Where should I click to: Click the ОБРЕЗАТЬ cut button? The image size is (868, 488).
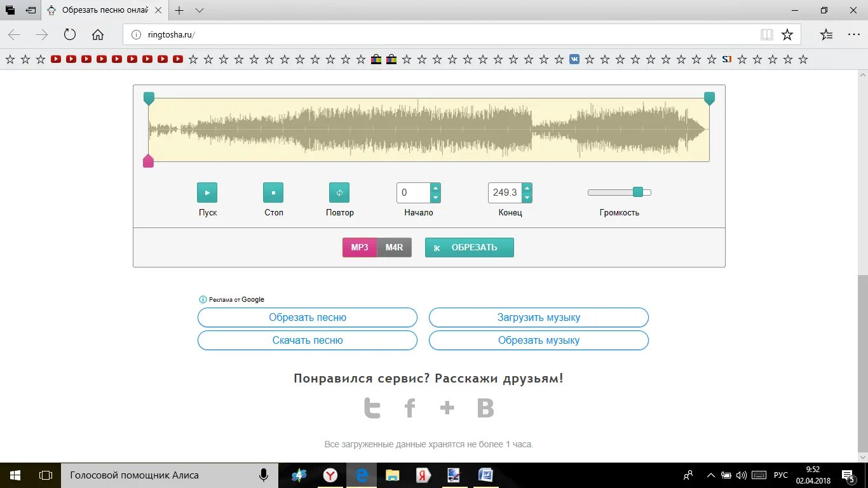[470, 247]
